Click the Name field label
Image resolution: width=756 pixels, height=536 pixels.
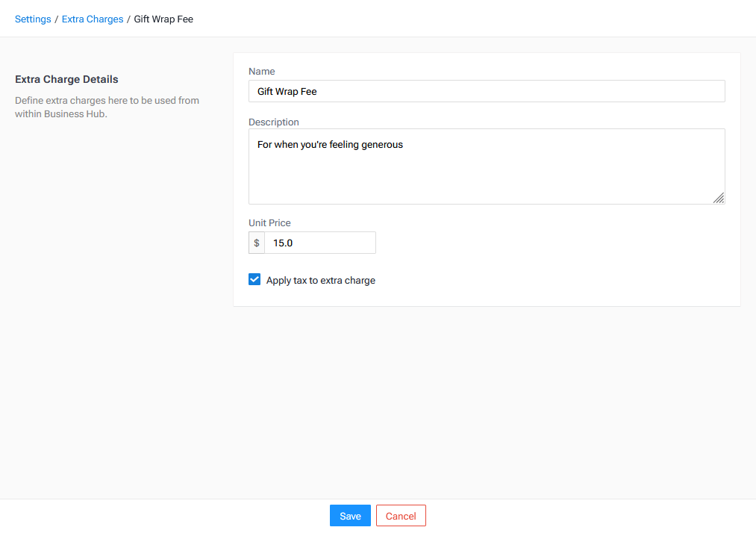[262, 72]
